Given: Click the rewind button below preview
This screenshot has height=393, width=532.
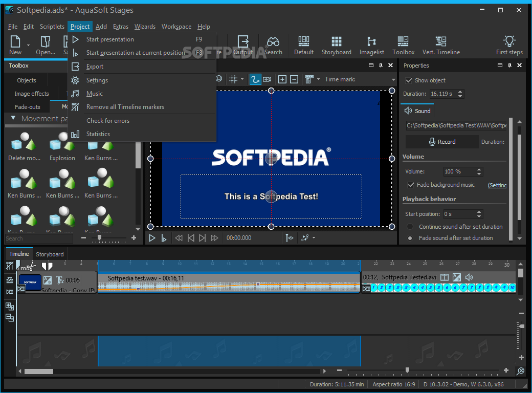Looking at the screenshot, I should tap(179, 238).
